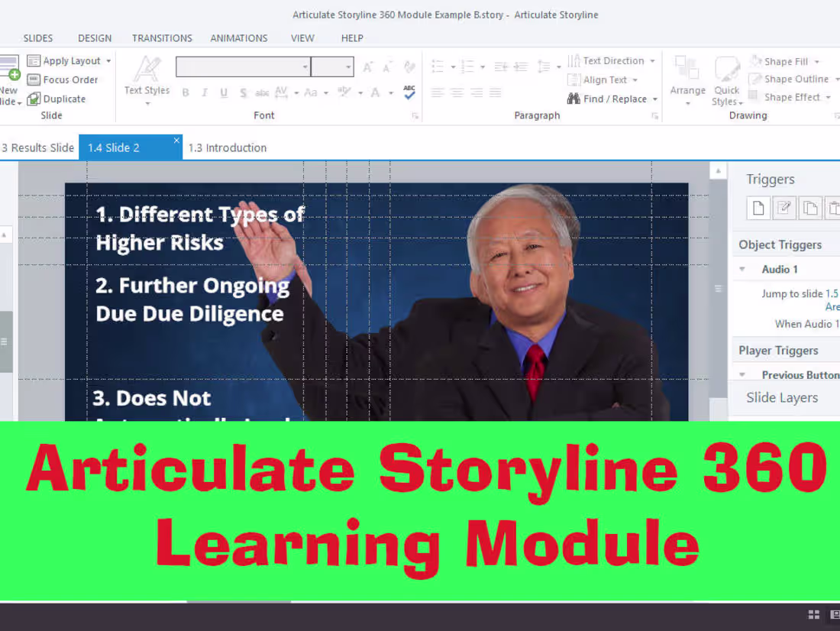Click the When Audio 1 trigger text

[x=807, y=324]
